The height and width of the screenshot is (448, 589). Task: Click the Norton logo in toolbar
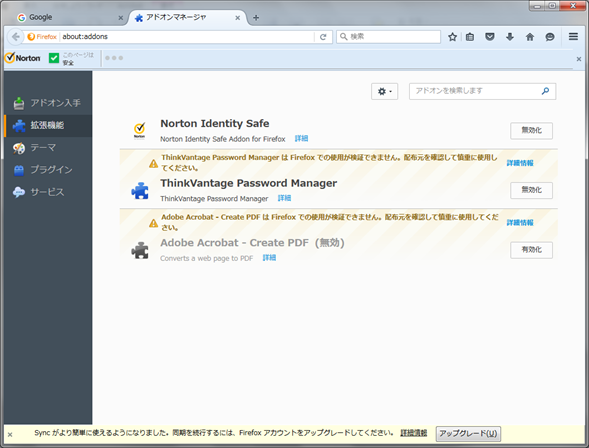pyautogui.click(x=23, y=58)
